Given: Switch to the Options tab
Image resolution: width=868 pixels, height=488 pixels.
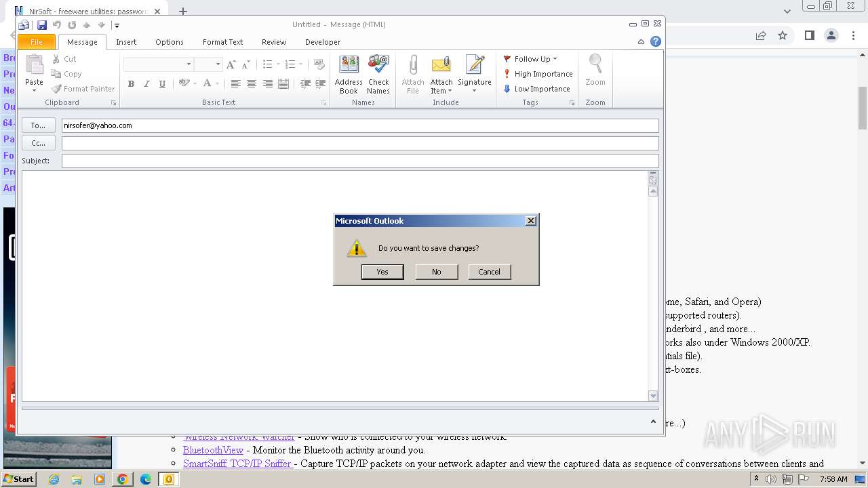Looking at the screenshot, I should pos(170,42).
